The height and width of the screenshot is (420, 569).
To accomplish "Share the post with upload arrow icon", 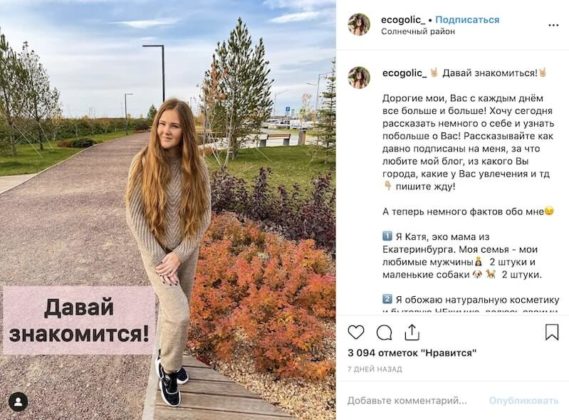I will tap(412, 332).
